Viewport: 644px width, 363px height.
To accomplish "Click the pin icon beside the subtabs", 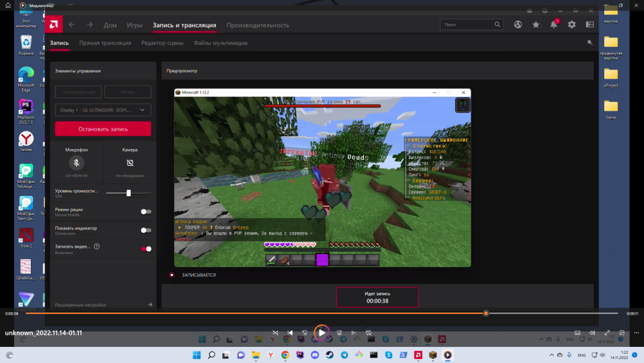I will point(590,43).
